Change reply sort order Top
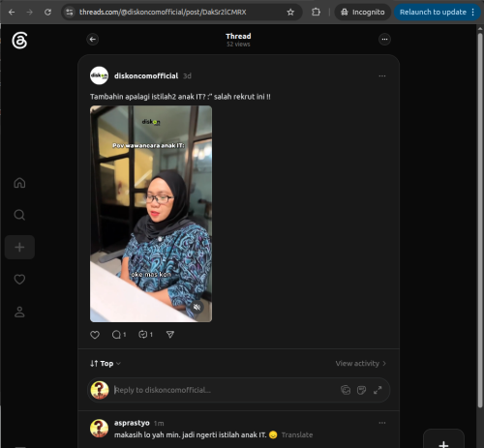 106,364
